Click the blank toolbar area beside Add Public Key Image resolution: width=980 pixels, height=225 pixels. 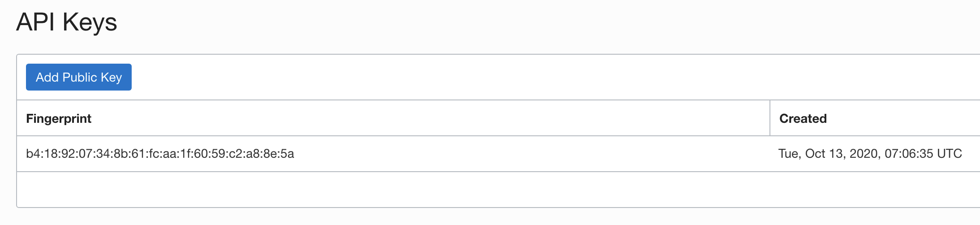[555, 77]
